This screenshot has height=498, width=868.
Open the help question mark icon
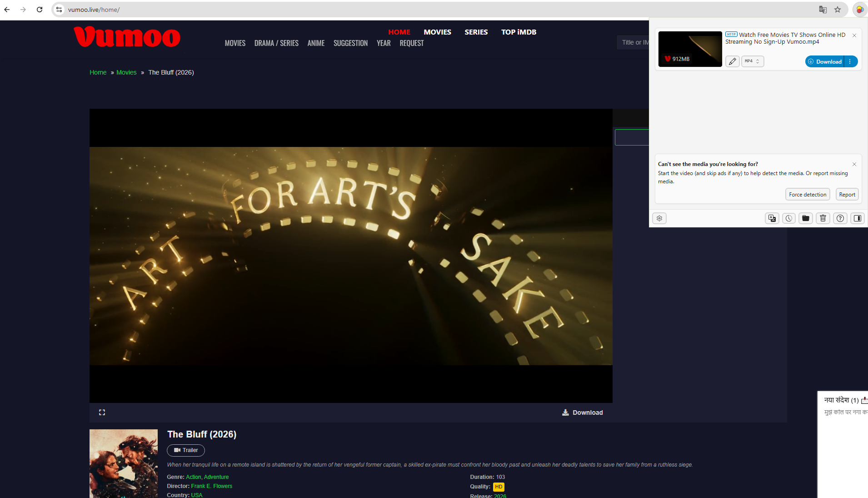(840, 218)
